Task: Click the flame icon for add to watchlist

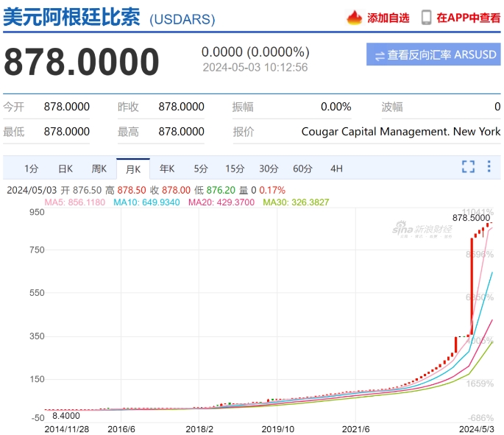Action: [x=355, y=18]
